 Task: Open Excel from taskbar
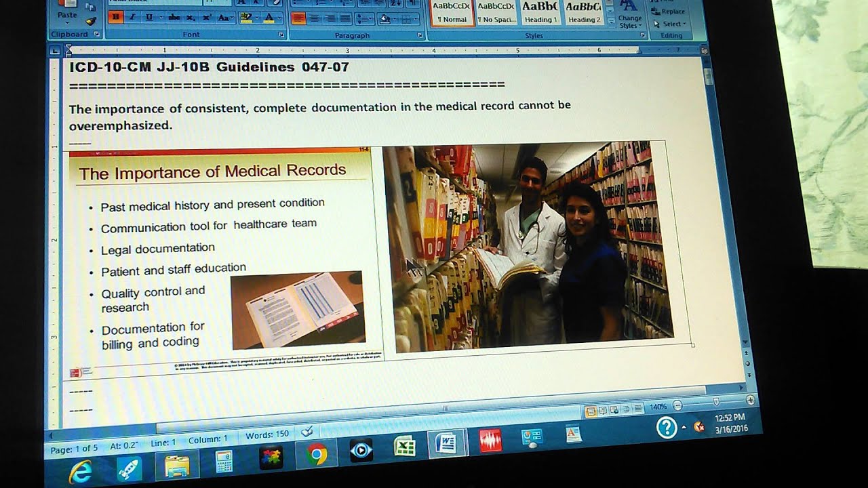pyautogui.click(x=405, y=447)
